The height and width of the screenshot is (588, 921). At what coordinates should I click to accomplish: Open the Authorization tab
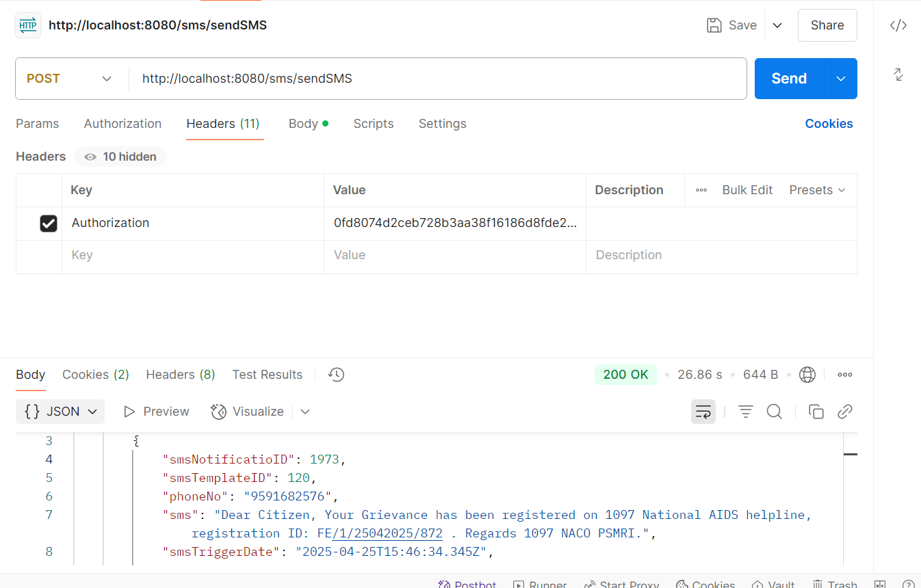coord(122,124)
